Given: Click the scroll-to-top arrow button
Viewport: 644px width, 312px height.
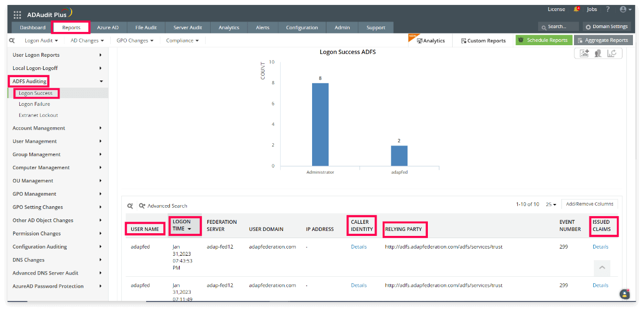Looking at the screenshot, I should pyautogui.click(x=602, y=268).
